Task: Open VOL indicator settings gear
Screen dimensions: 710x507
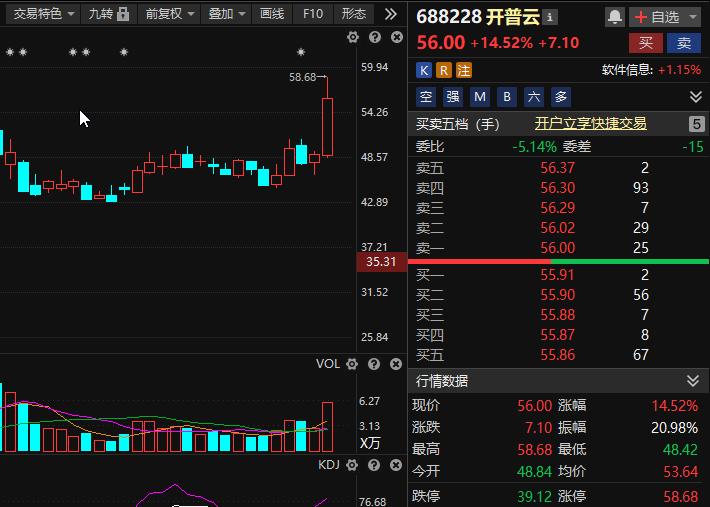Action: pos(352,364)
